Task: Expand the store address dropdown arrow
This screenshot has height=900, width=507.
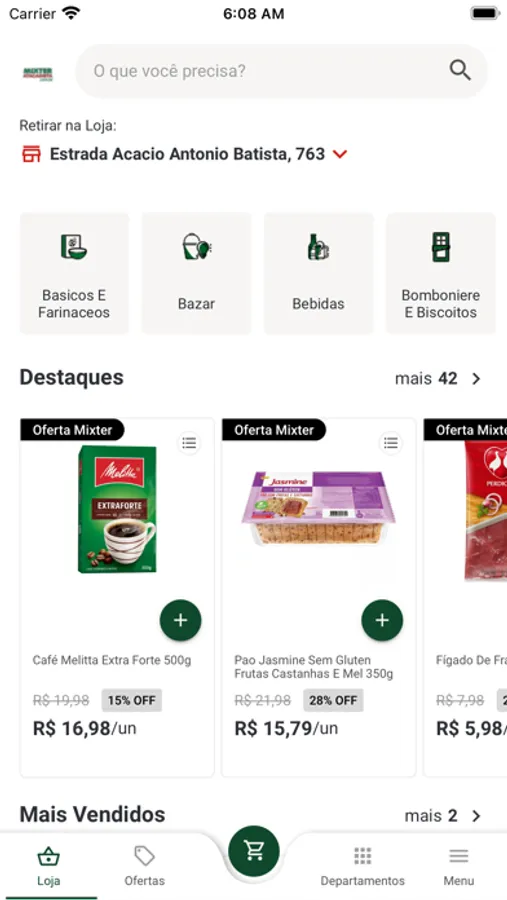Action: [x=340, y=154]
